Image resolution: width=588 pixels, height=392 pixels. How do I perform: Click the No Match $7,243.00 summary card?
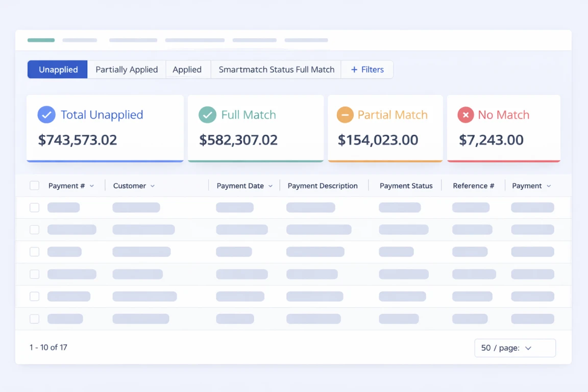503,129
